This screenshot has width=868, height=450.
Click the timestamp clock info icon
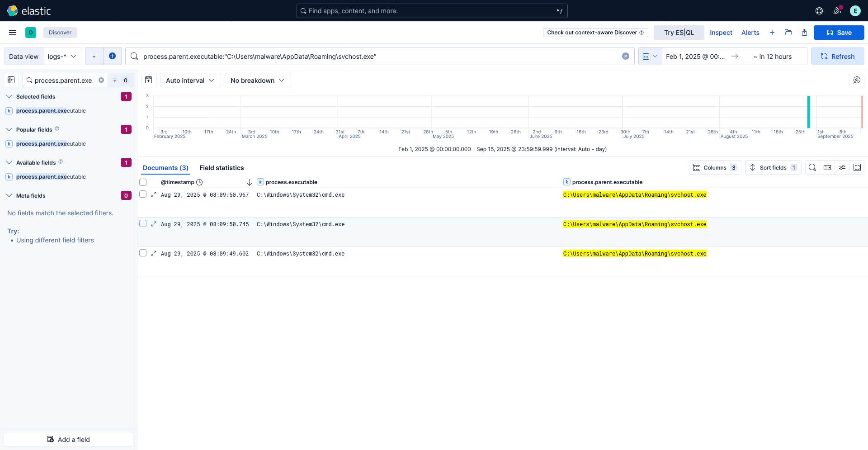(x=199, y=182)
